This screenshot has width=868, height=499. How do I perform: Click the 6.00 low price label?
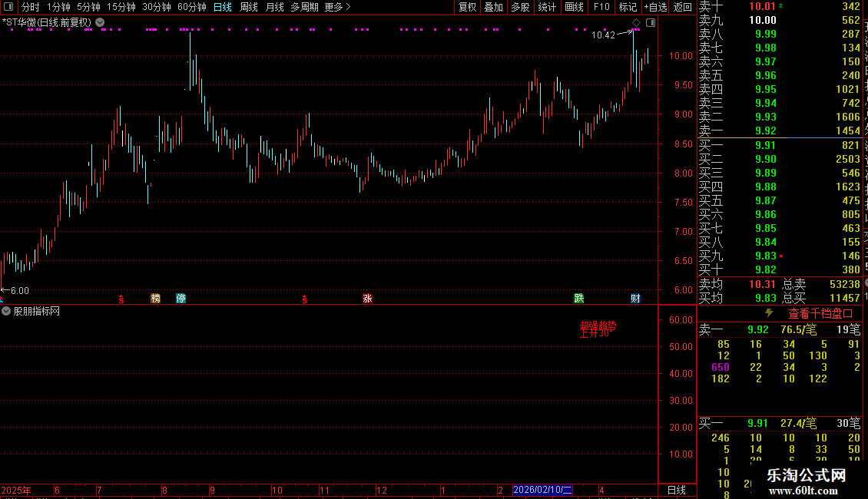point(19,290)
